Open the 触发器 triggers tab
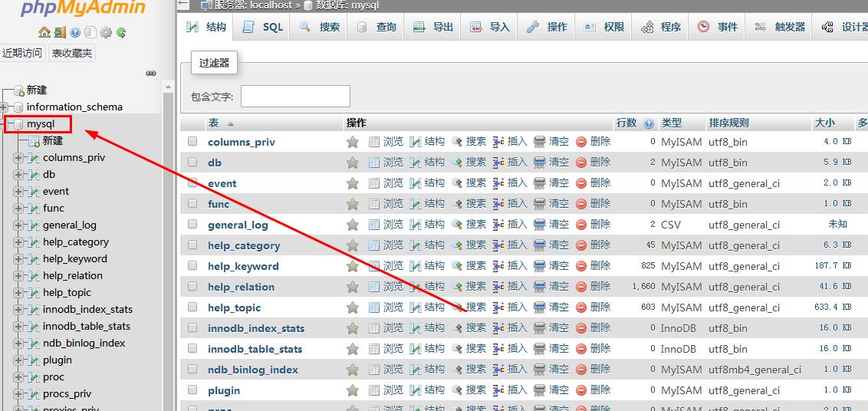The image size is (868, 411). [x=779, y=27]
